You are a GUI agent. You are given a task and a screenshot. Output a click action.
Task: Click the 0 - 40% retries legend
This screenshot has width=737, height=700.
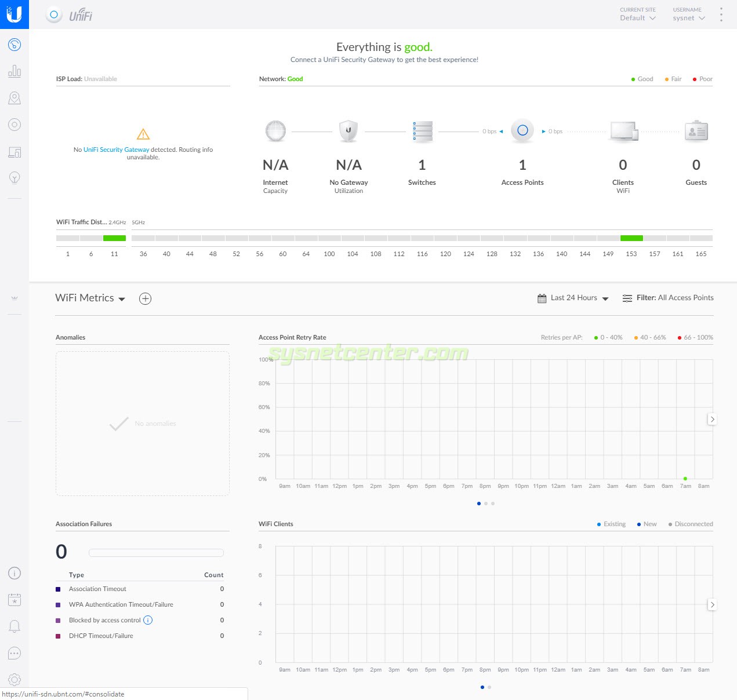(608, 337)
